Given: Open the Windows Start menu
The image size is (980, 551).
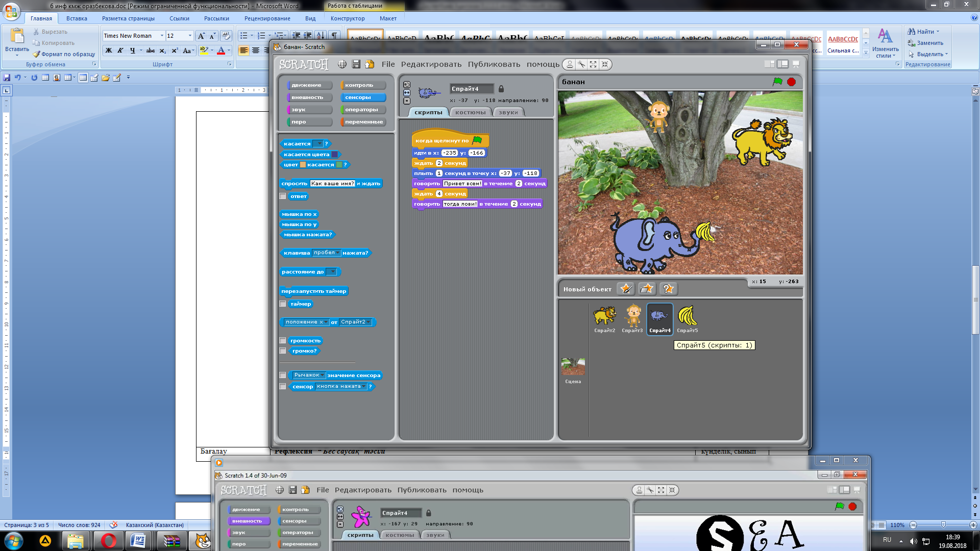Looking at the screenshot, I should [x=14, y=540].
